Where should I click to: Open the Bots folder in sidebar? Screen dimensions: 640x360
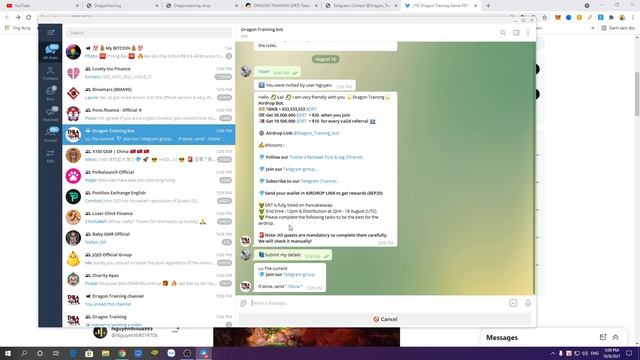point(50,93)
